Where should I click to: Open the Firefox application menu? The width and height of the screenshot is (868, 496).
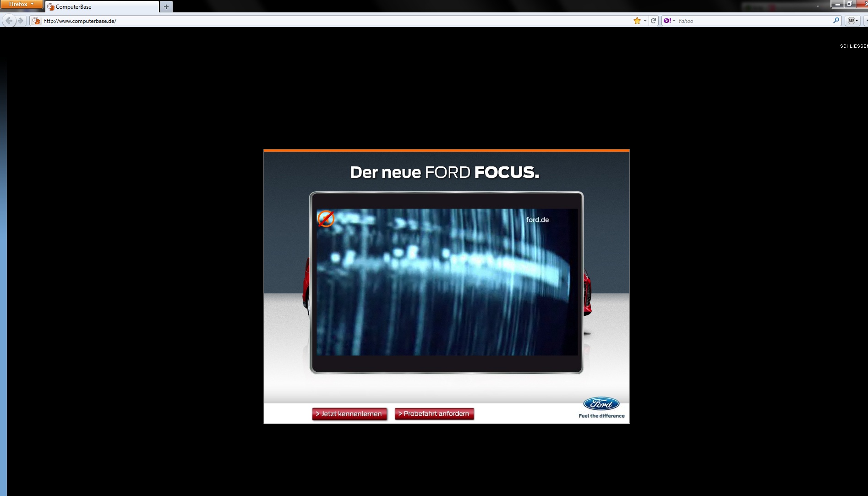pos(21,4)
